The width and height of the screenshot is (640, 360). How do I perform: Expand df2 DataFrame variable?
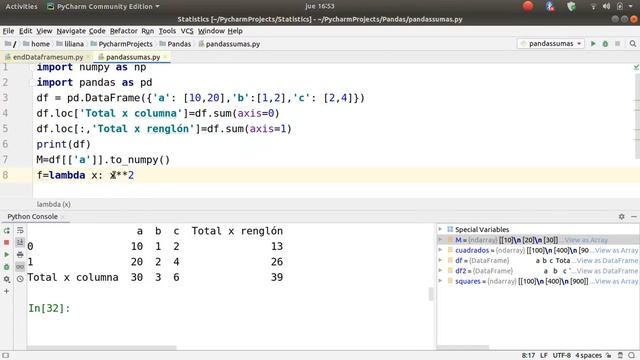point(440,270)
